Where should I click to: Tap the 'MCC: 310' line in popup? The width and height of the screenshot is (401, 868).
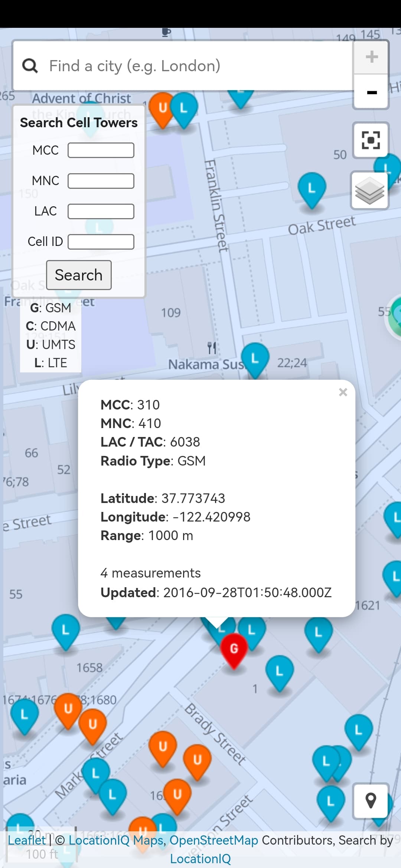tap(130, 405)
